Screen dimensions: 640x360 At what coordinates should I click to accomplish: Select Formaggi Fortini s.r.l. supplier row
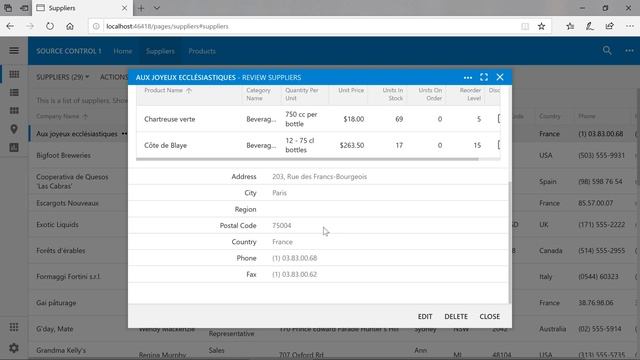(69, 276)
